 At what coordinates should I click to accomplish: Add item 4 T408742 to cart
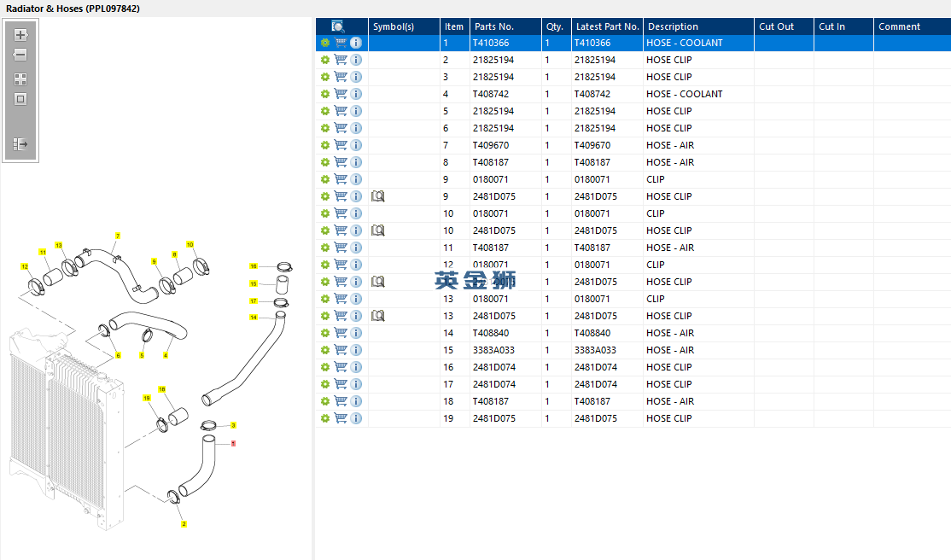[341, 94]
